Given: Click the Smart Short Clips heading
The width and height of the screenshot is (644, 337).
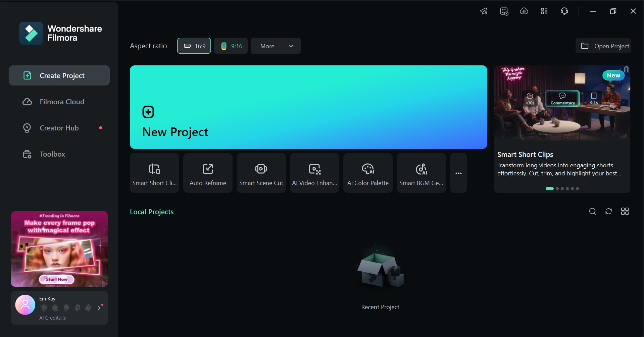Looking at the screenshot, I should [525, 155].
